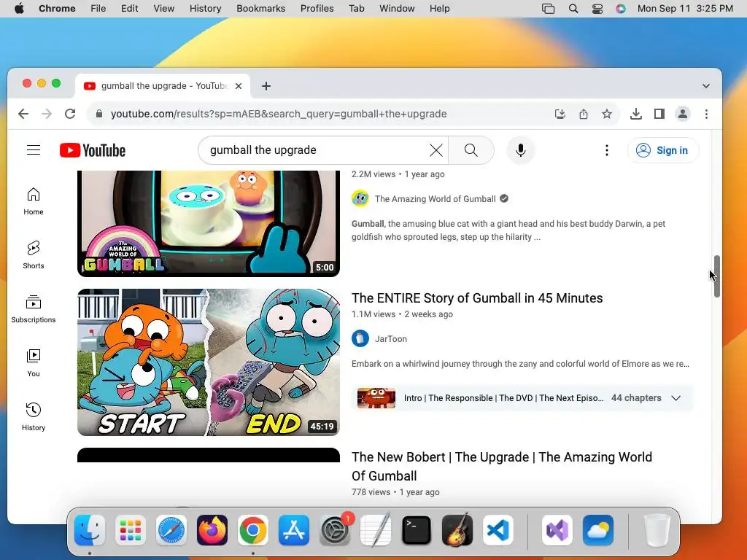Click the YouTube logo
The height and width of the screenshot is (560, 747).
click(x=93, y=150)
